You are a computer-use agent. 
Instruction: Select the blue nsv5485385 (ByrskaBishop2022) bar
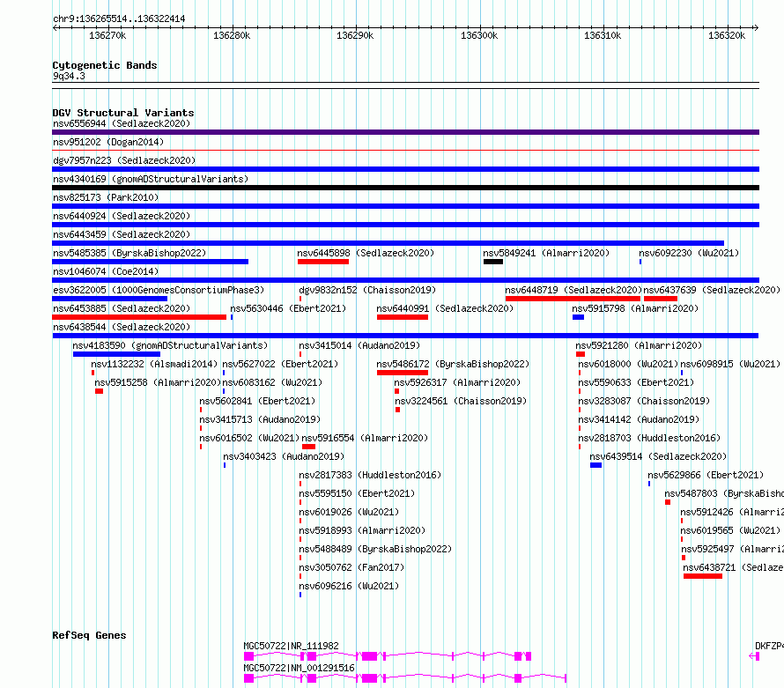click(x=150, y=262)
